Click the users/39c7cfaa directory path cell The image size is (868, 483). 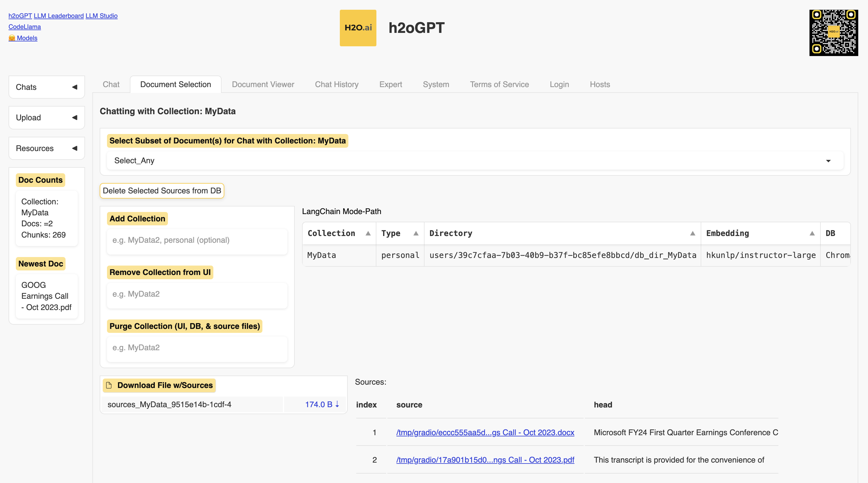tap(563, 256)
